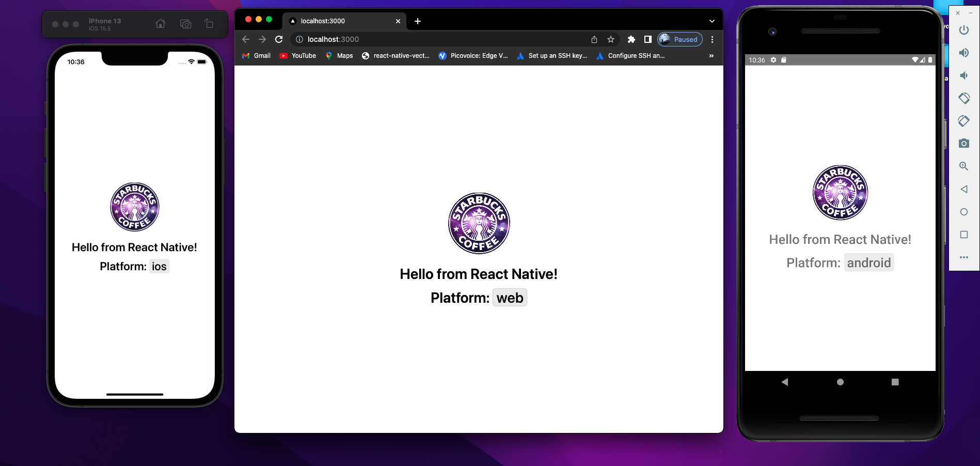Activate zoom mode in Android emulator
Image resolution: width=980 pixels, height=466 pixels.
click(963, 166)
